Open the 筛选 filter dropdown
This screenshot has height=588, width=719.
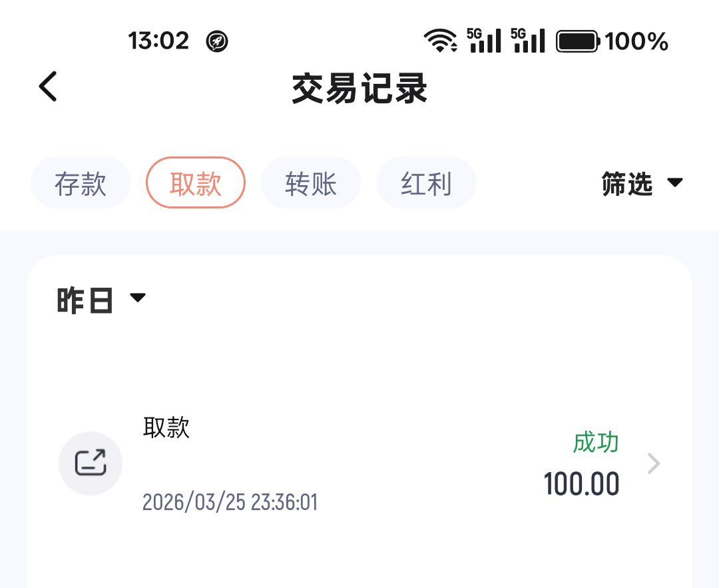click(x=642, y=184)
